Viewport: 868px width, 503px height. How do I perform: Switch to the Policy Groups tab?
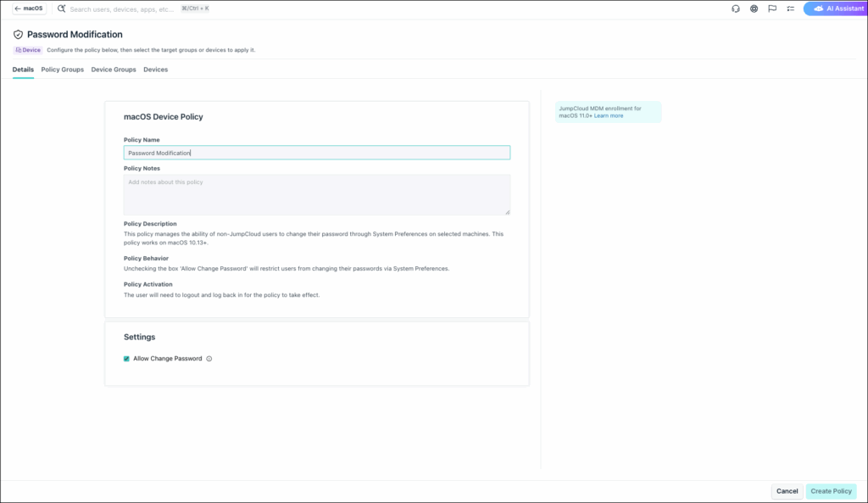click(x=63, y=70)
